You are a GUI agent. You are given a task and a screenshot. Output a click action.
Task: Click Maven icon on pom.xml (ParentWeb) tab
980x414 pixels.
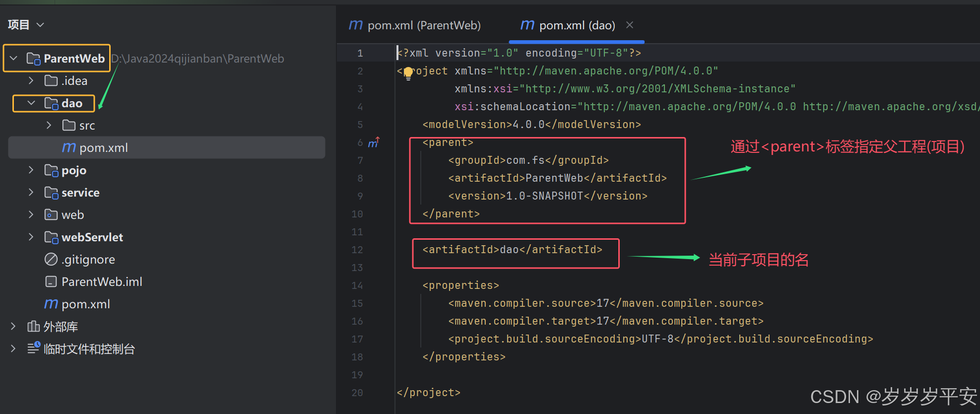(x=355, y=25)
